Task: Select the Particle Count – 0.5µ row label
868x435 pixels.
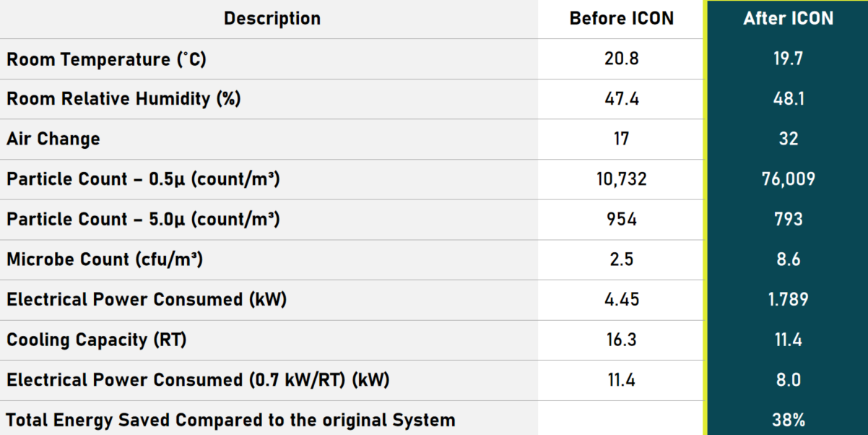Action: 143,179
